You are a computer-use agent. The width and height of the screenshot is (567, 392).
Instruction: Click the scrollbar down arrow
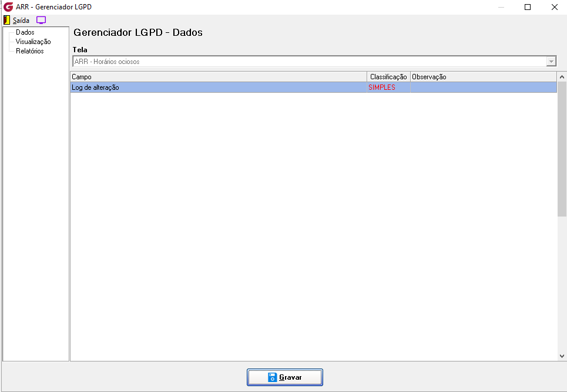pyautogui.click(x=562, y=356)
